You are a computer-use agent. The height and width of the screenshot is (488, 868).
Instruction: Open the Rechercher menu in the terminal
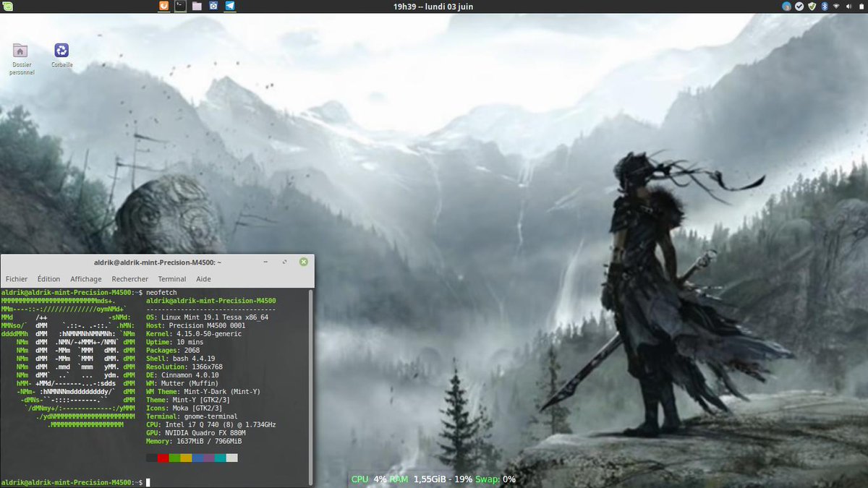click(x=129, y=278)
